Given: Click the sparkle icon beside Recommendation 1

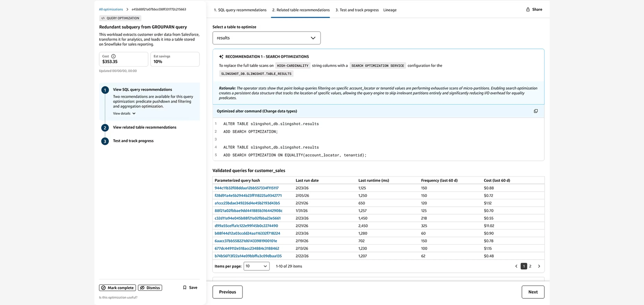Looking at the screenshot, I should pyautogui.click(x=221, y=56).
